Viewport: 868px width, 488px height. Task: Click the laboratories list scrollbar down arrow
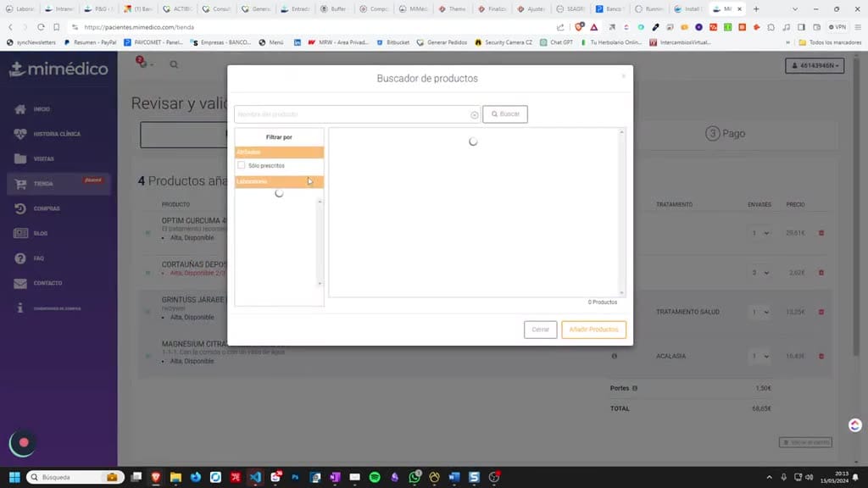coord(320,284)
